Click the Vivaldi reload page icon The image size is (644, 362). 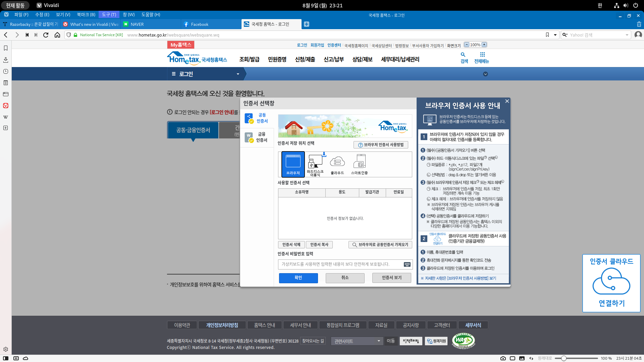coord(46,35)
